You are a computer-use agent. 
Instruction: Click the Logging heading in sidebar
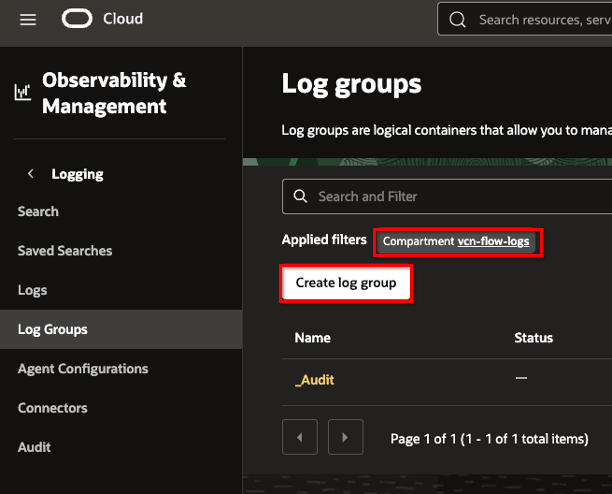[77, 174]
